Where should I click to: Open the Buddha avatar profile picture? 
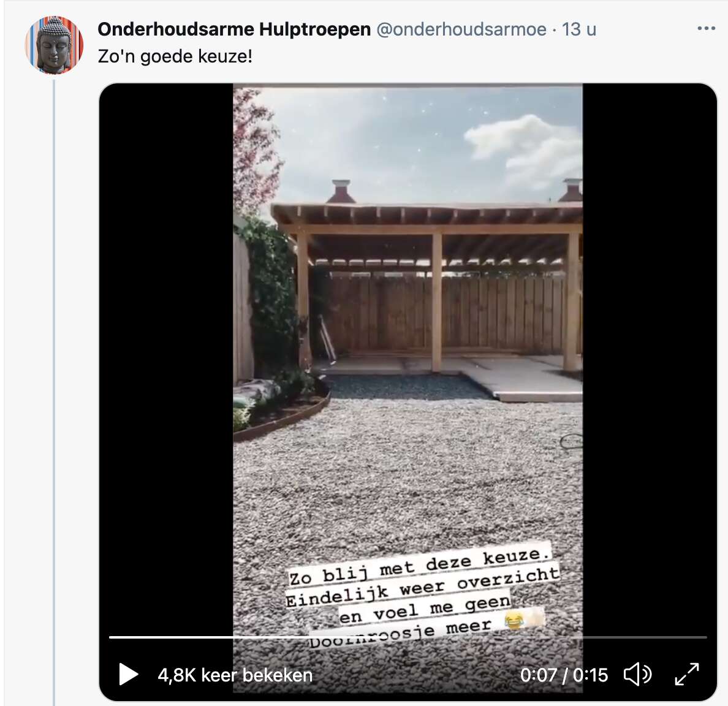click(55, 45)
